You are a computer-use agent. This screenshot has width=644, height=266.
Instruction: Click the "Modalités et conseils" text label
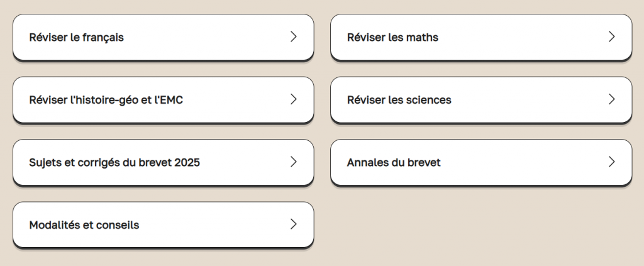84,225
